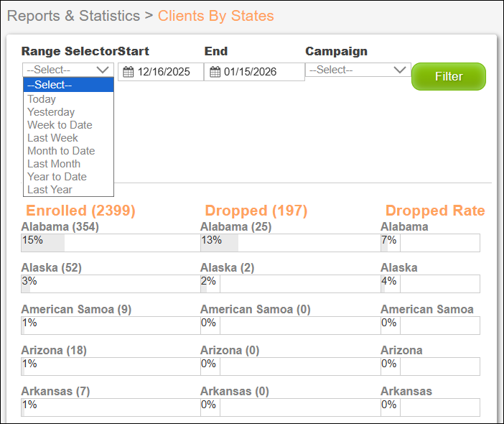This screenshot has height=424, width=504.
Task: Click Reports & Statistics breadcrumb
Action: 74,16
